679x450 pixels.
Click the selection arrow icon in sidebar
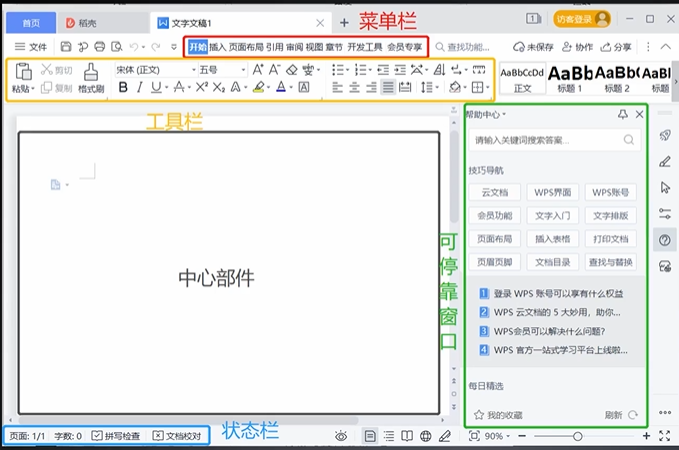(x=665, y=188)
